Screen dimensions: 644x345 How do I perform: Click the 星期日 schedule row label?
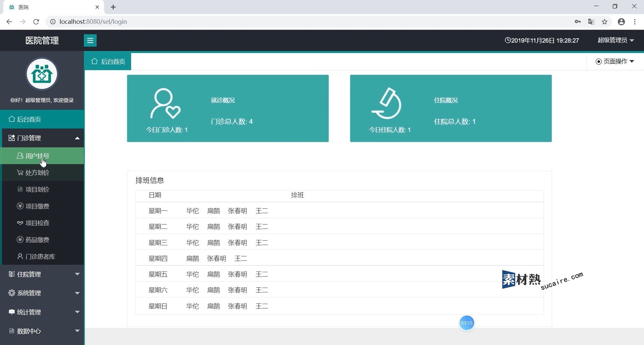(158, 306)
